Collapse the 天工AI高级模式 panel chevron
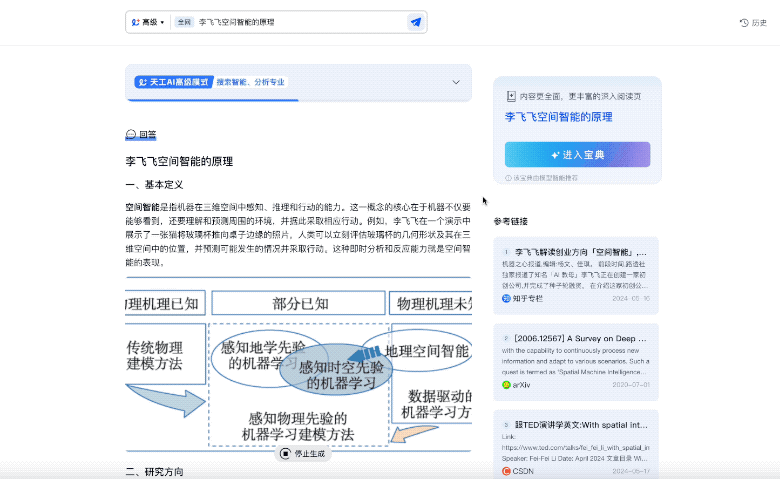Image resolution: width=780 pixels, height=479 pixels. click(x=456, y=82)
